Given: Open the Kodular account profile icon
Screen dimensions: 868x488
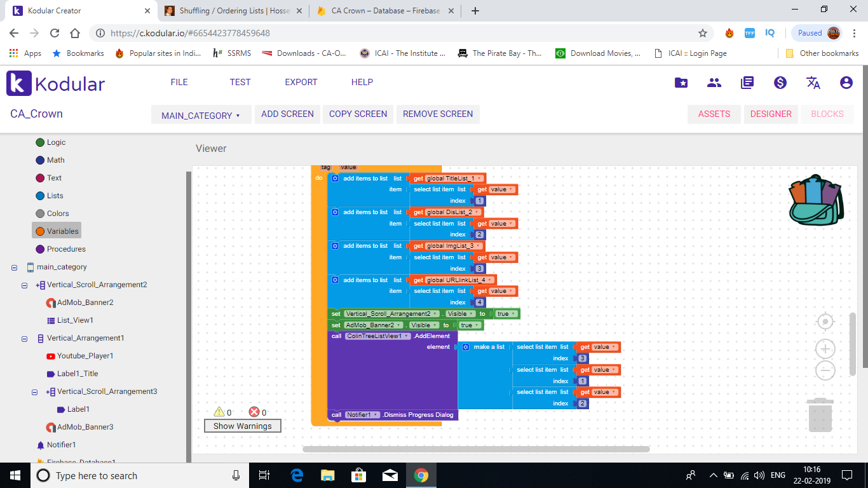Looking at the screenshot, I should [x=846, y=83].
